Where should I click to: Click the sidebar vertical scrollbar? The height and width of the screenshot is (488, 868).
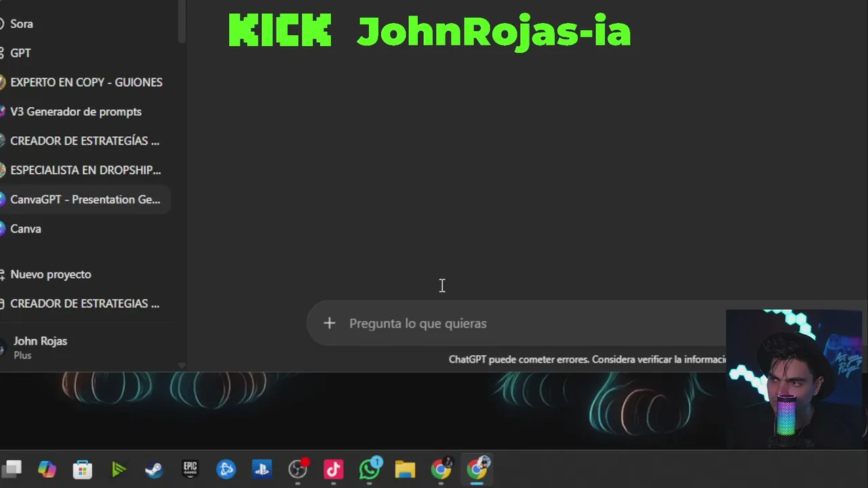pos(182,22)
